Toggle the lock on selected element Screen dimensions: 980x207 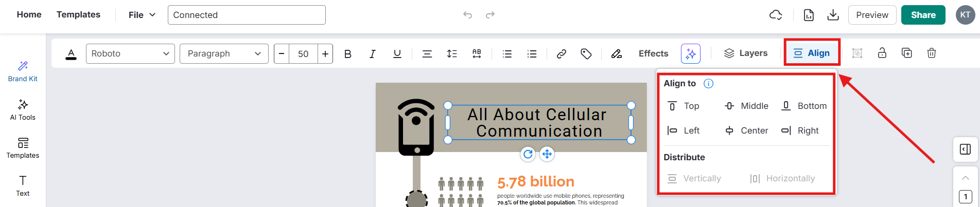pos(882,53)
